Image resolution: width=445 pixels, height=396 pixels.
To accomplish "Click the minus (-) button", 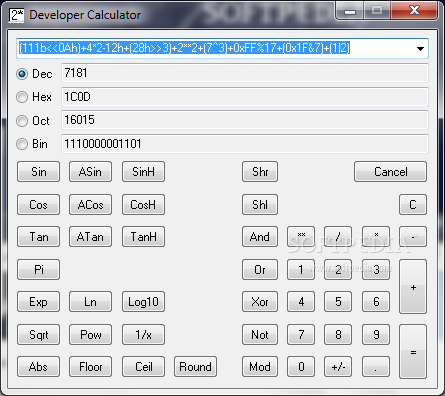I will point(413,237).
